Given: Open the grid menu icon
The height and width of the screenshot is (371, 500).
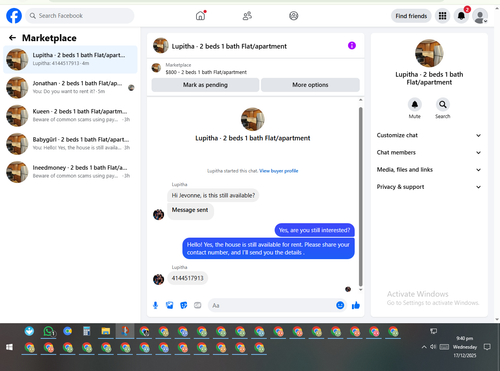Looking at the screenshot, I should [442, 16].
